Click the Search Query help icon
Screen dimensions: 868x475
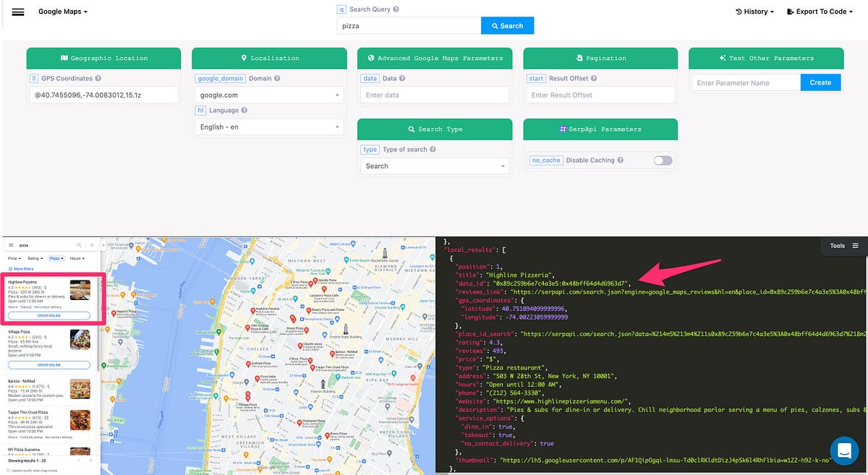pos(396,9)
